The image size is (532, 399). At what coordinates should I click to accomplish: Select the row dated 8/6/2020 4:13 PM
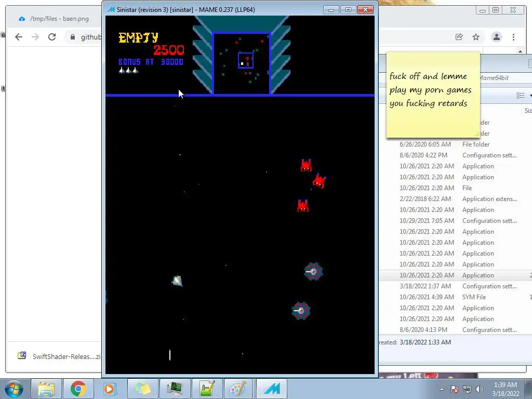456,330
